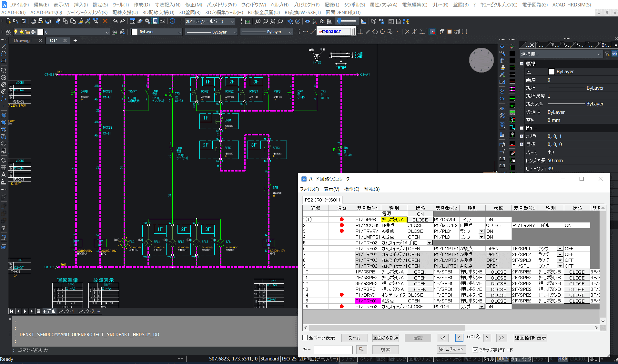
Task: Toggle the 電源 ON state button
Action: pyautogui.click(x=420, y=214)
